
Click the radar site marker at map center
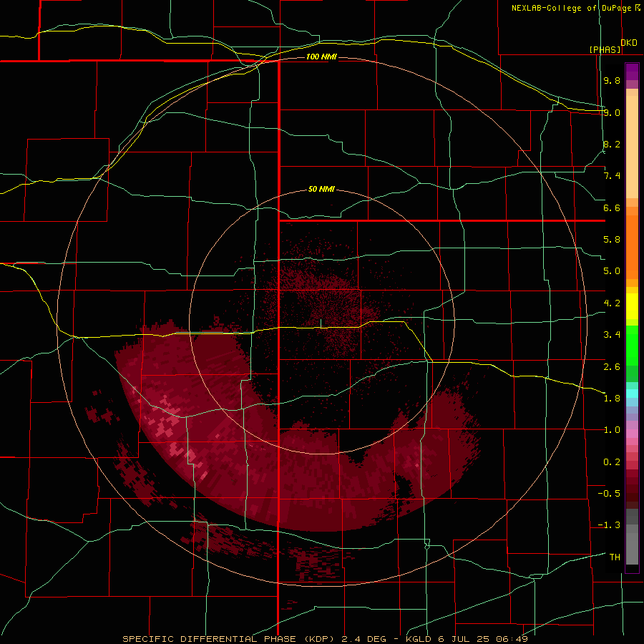321,323
